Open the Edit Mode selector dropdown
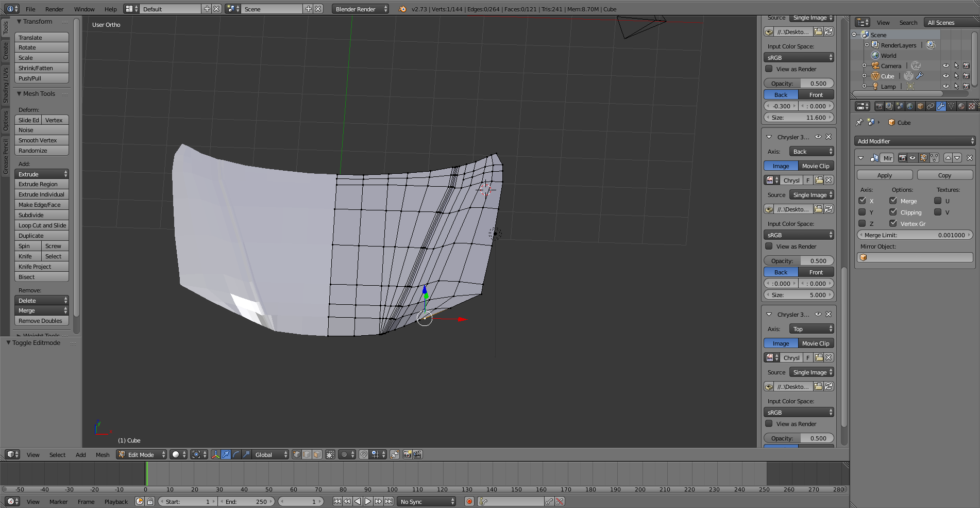Screen dimensions: 980x508 142,454
